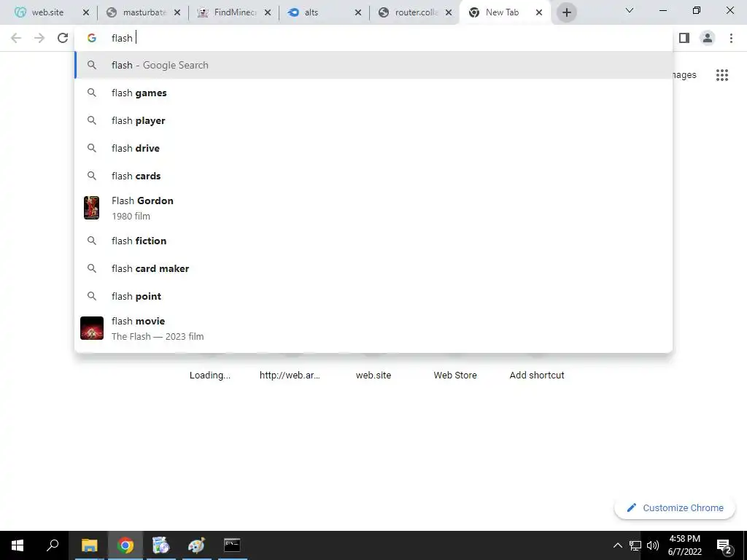Screen dimensions: 747x560
Task: Open the volume tray icon
Action: [x=653, y=545]
